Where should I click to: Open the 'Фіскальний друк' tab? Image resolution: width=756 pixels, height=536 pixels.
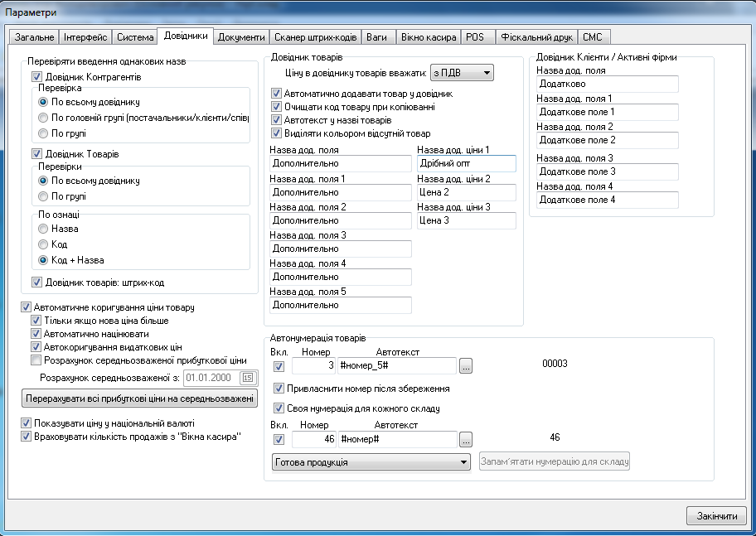coord(535,37)
